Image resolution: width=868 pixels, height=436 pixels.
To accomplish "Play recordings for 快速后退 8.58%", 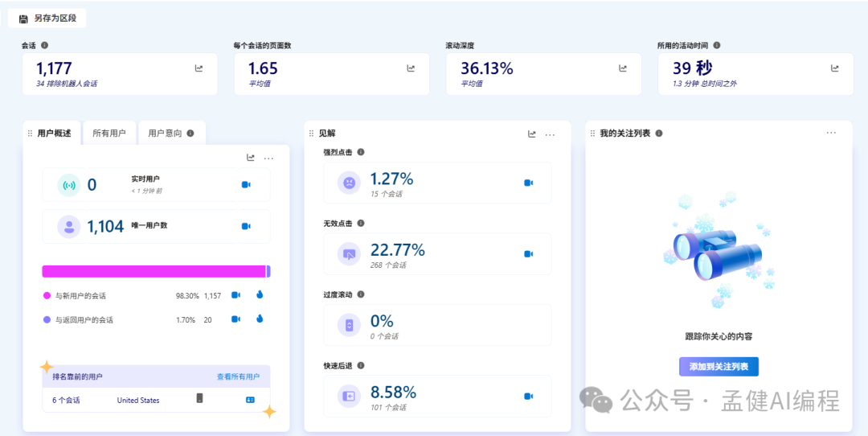I will (529, 396).
